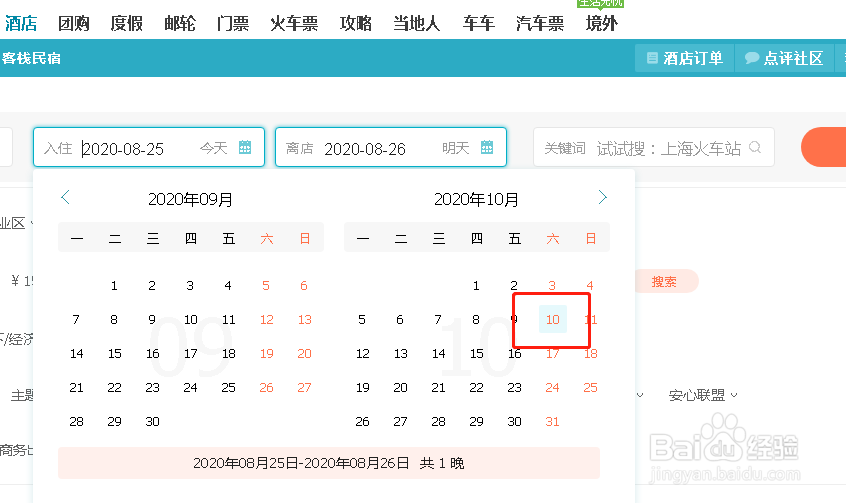The width and height of the screenshot is (846, 503).
Task: Select the 团购 navigation tab
Action: (73, 23)
